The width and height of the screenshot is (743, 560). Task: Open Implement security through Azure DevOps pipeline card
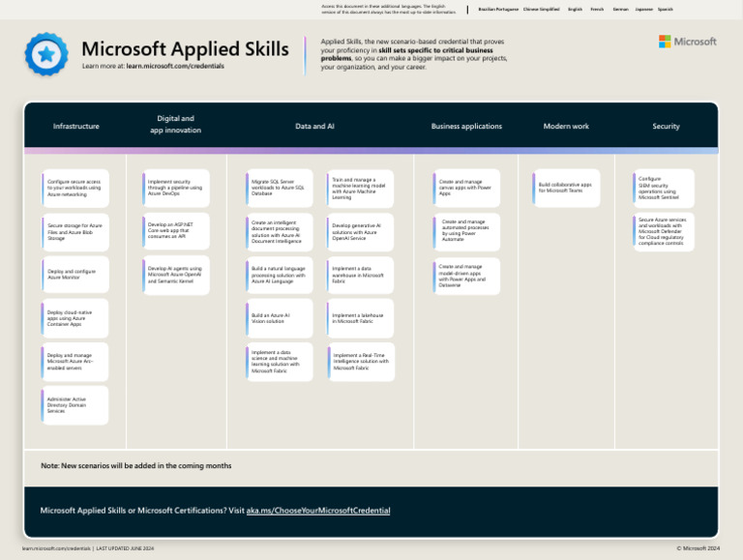pos(176,188)
